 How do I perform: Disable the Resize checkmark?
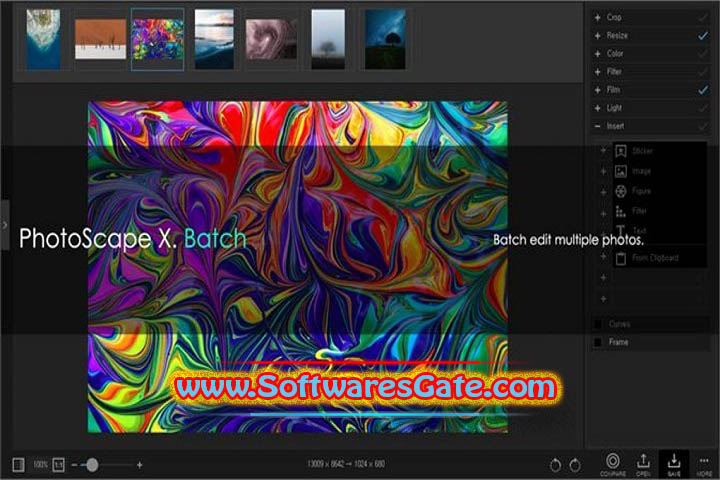click(x=703, y=35)
